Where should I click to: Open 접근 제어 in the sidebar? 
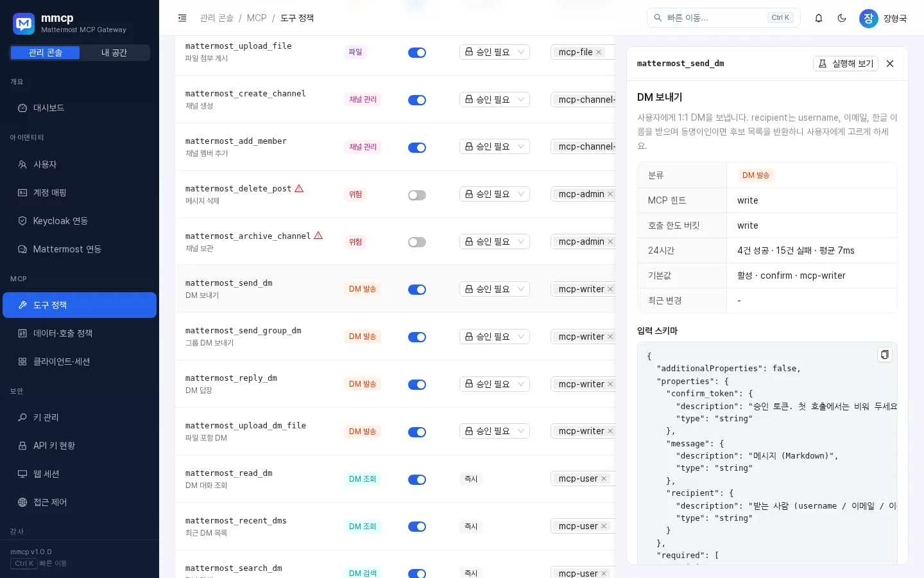(x=80, y=502)
